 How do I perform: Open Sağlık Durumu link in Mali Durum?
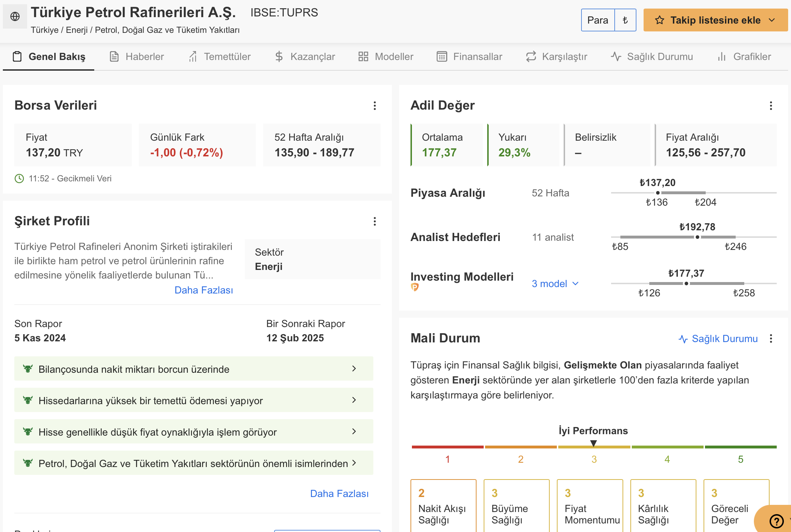(718, 338)
